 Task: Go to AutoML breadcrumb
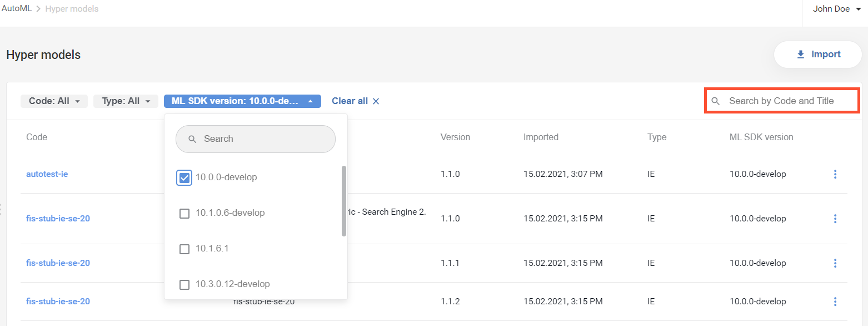pyautogui.click(x=16, y=9)
